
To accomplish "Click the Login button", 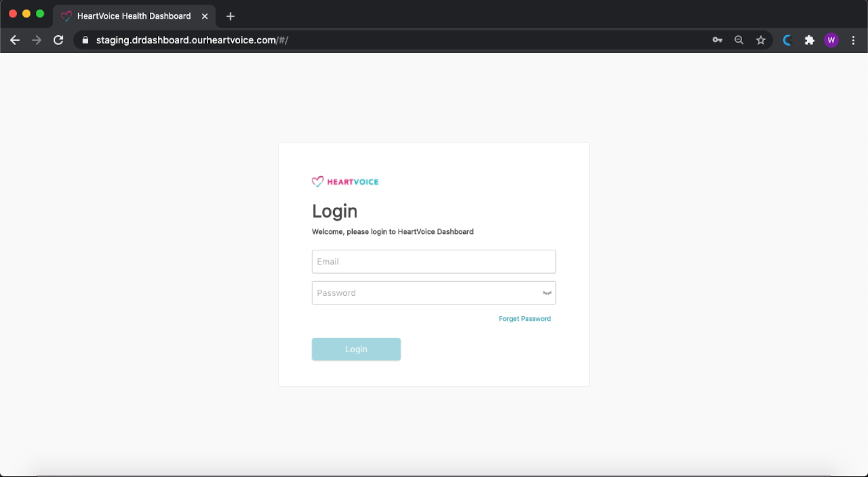I will [356, 349].
